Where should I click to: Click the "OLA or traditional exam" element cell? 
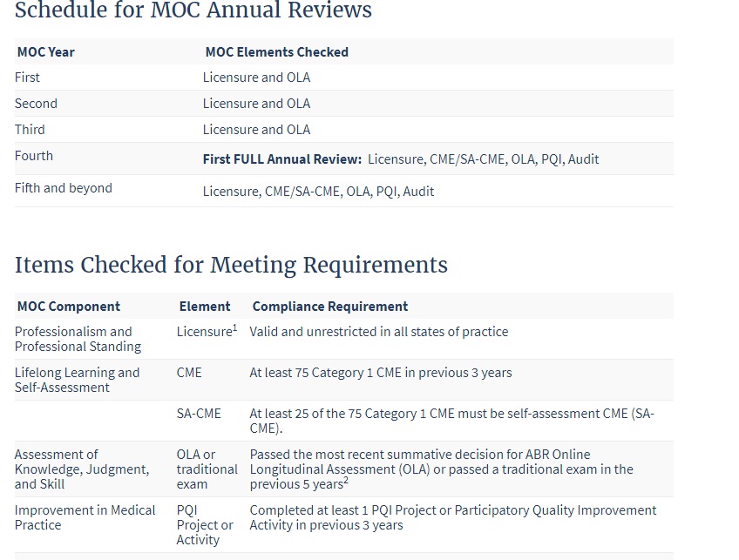(207, 469)
